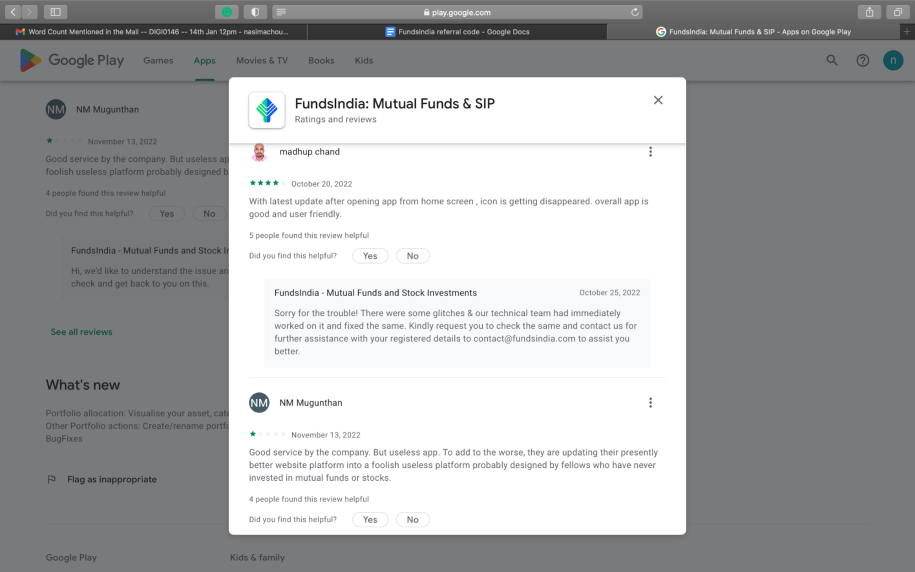Click Yes on background page review

pyautogui.click(x=167, y=214)
